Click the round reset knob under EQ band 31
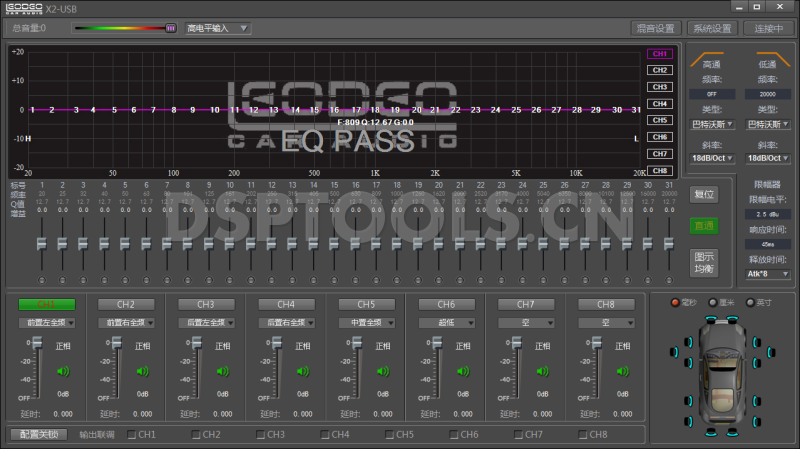The image size is (800, 449). 669,280
